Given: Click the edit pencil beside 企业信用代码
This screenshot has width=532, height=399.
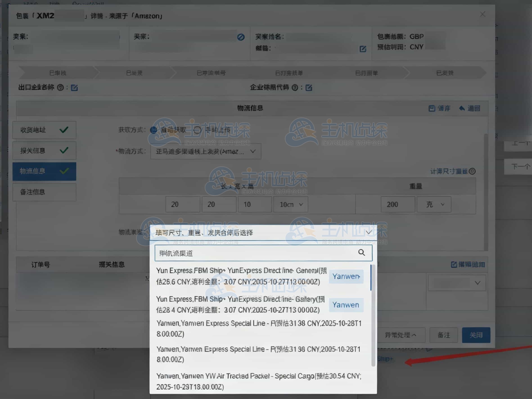Looking at the screenshot, I should tap(309, 88).
